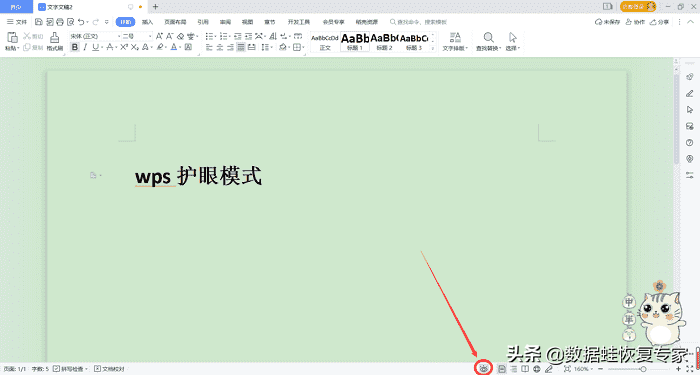Screen dimensions: 700x375
Task: Click the 协作 collaboration button
Action: point(635,22)
